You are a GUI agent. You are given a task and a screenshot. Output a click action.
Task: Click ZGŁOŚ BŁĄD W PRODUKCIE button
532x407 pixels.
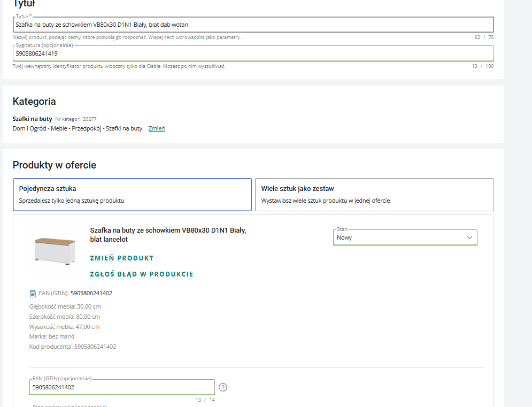(142, 274)
